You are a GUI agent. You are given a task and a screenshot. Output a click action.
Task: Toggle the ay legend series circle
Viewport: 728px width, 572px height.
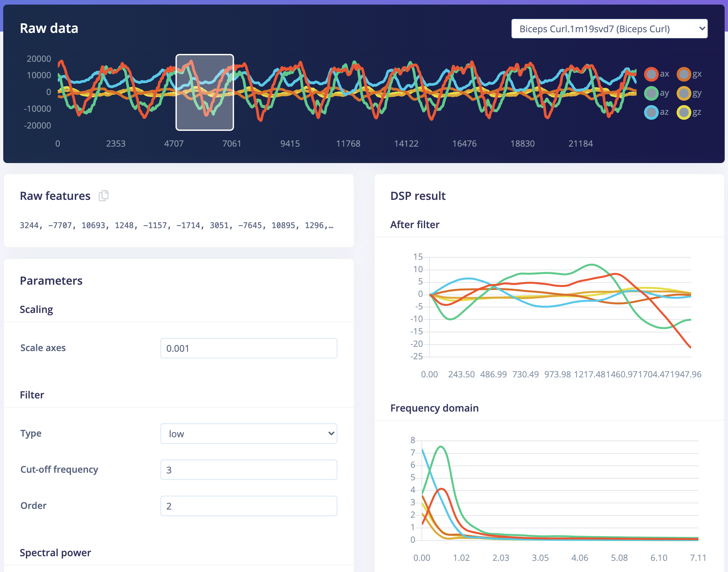pos(651,93)
